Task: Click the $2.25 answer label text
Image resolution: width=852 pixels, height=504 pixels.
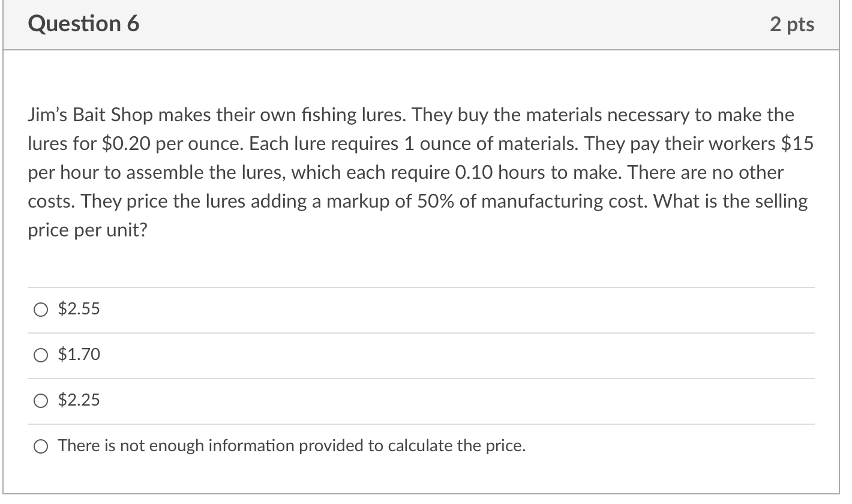Action: 79,400
